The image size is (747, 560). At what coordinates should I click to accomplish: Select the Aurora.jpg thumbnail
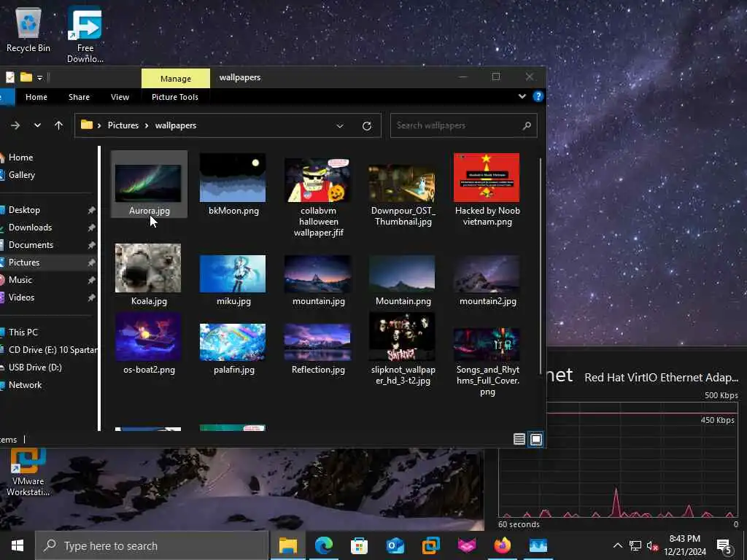(148, 184)
